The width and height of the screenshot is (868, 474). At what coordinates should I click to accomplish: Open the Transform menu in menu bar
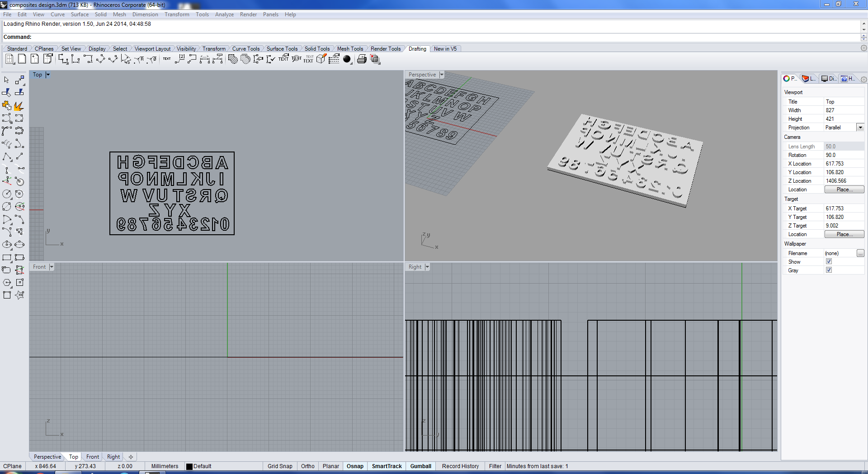click(x=177, y=14)
